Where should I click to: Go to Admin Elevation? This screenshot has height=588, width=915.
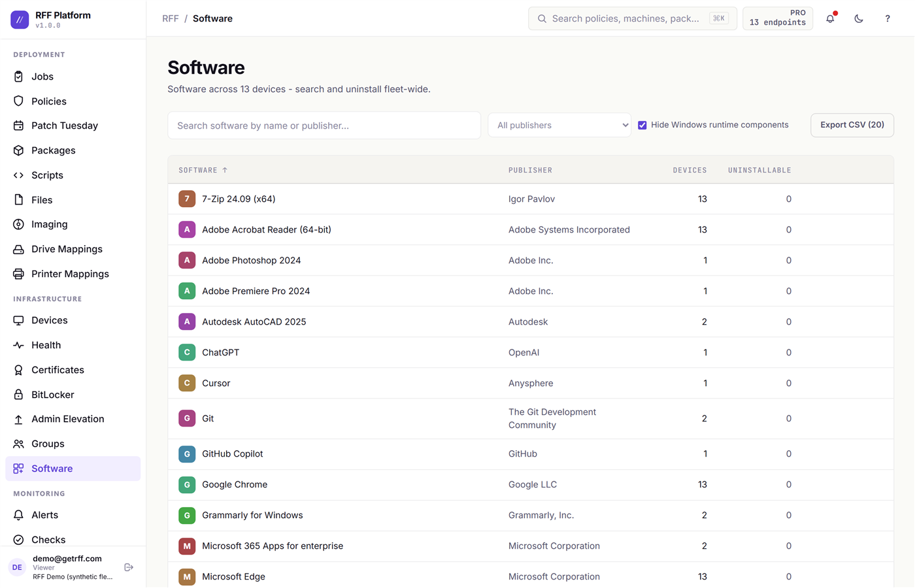pos(73,419)
